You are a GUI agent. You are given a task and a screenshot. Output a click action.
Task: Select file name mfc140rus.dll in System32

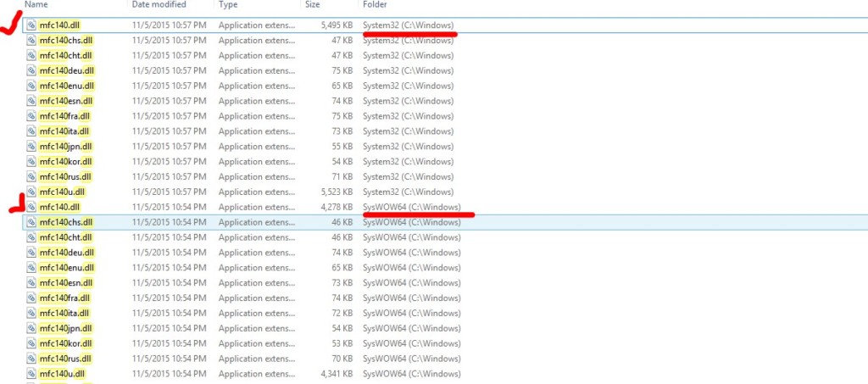(x=65, y=176)
